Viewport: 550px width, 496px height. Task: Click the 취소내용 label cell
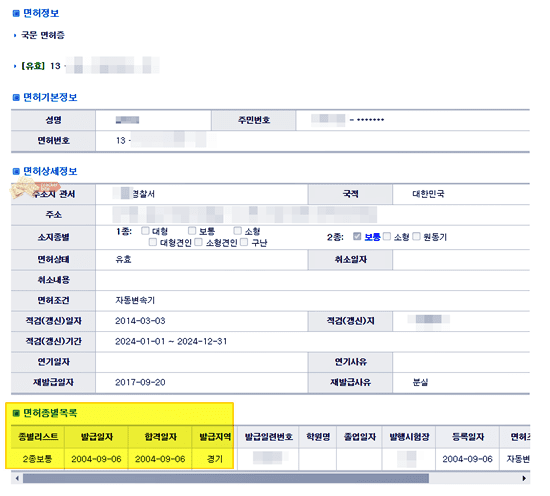53,280
